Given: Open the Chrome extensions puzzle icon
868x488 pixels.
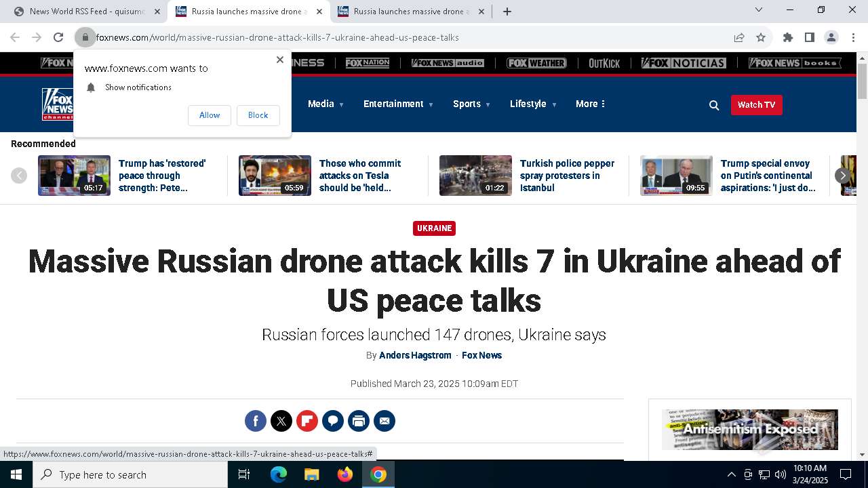Looking at the screenshot, I should (x=788, y=37).
